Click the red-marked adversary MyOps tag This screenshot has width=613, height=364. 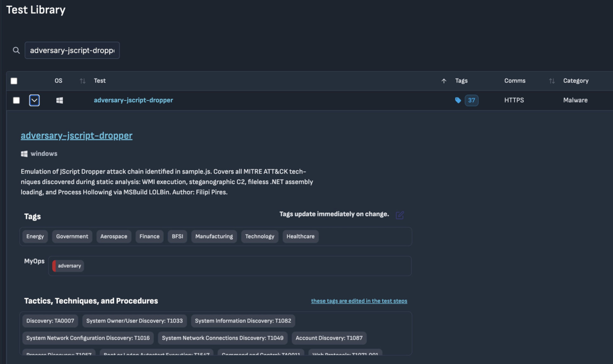pos(68,266)
